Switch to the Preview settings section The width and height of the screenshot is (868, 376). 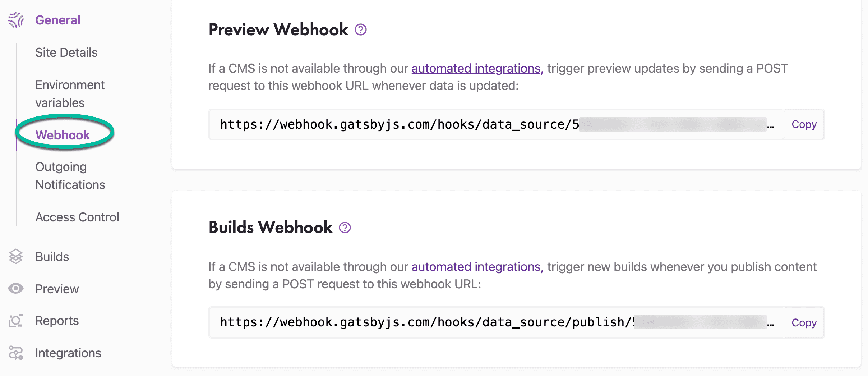click(57, 289)
